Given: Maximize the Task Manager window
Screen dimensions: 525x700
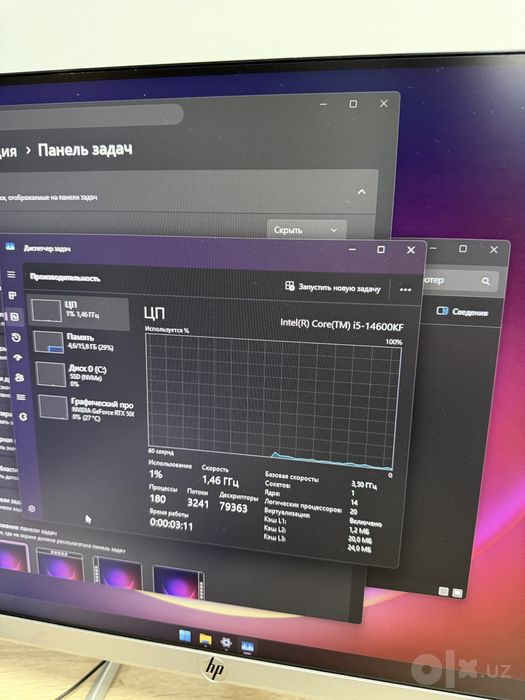Looking at the screenshot, I should point(381,250).
